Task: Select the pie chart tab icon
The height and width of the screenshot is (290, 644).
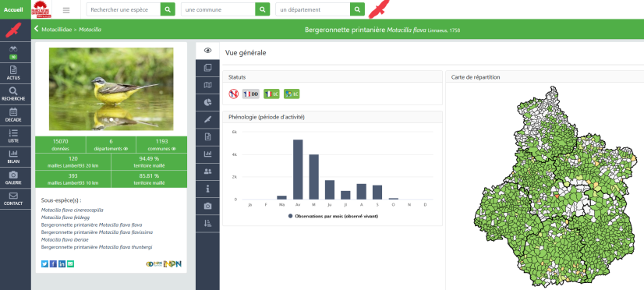Action: click(208, 102)
